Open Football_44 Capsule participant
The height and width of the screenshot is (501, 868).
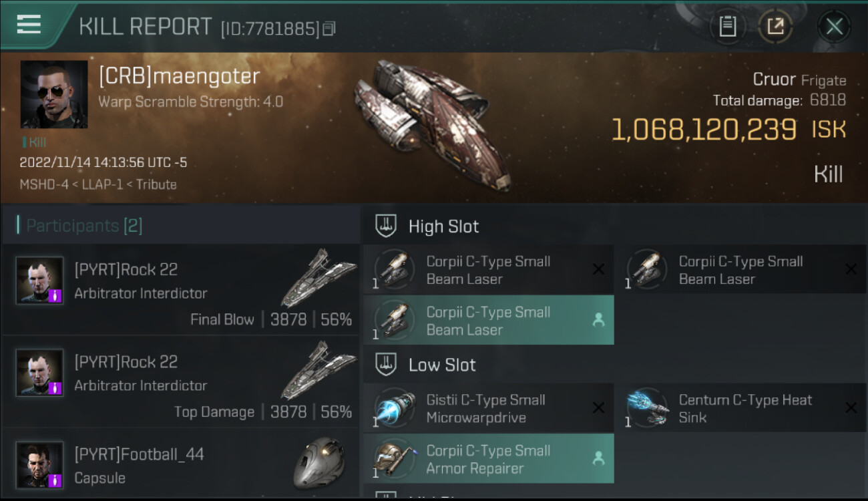(181, 463)
